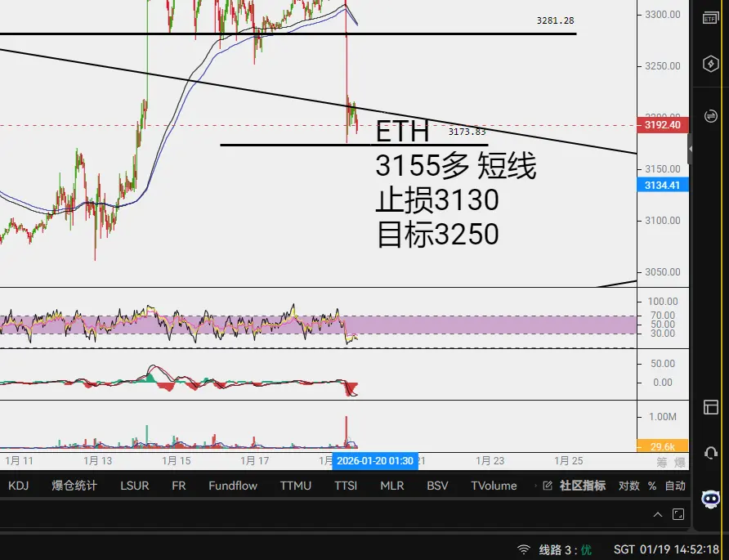This screenshot has width=729, height=560.
Task: Select the TTMU indicator tab
Action: point(296,486)
